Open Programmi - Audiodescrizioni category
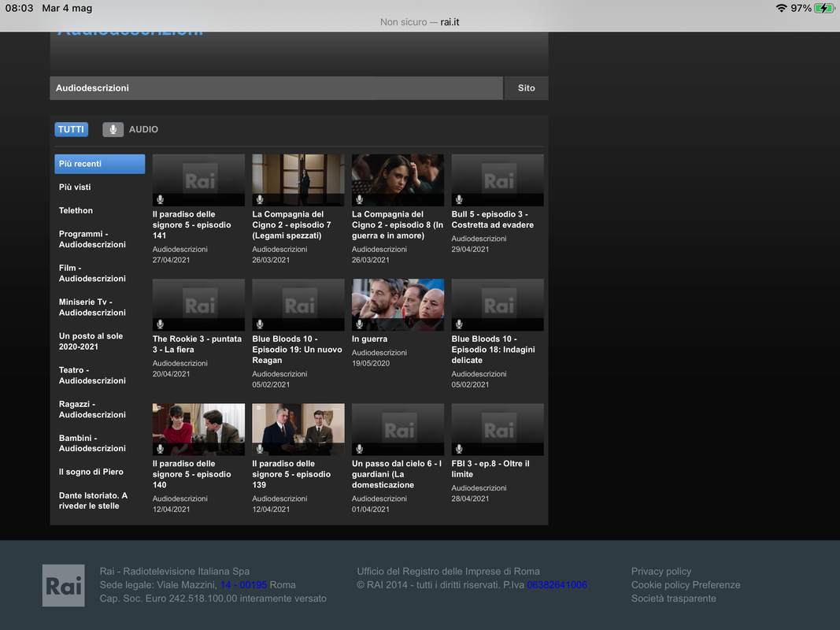The height and width of the screenshot is (630, 840). pos(92,239)
